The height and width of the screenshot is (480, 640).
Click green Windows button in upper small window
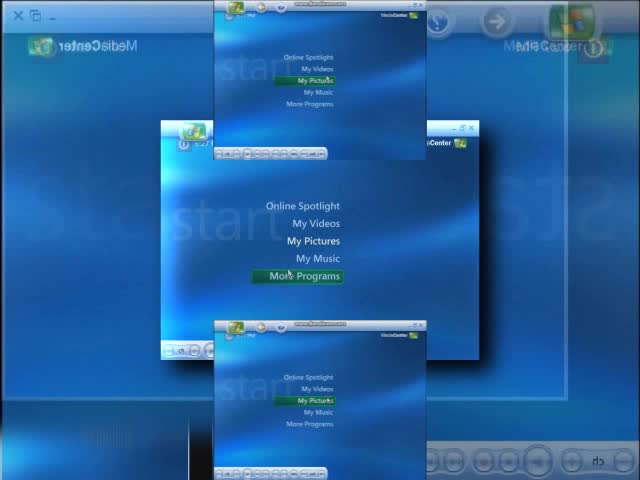pos(236,7)
